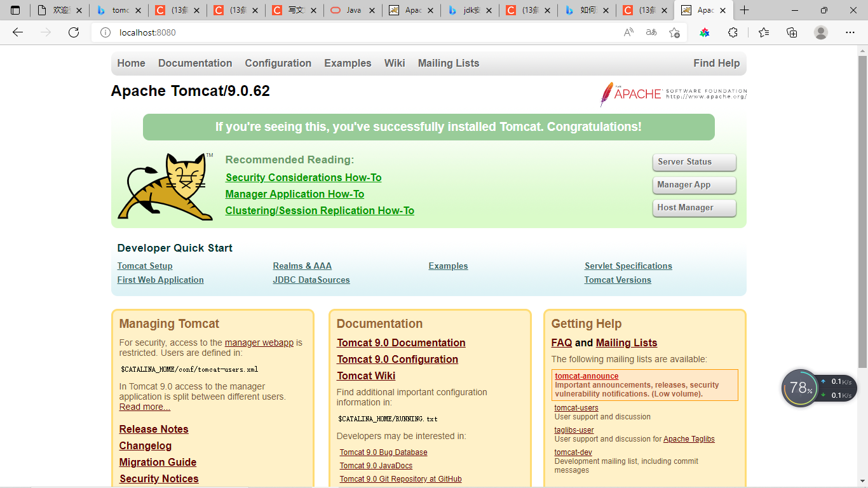Open the Migration Guide link

point(158,462)
